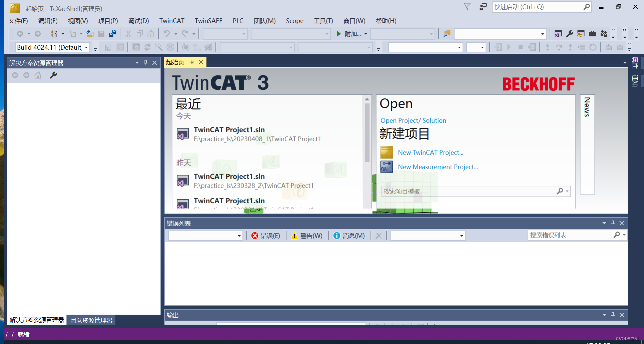Switch to the 团队资源管理器 tab

pos(91,320)
